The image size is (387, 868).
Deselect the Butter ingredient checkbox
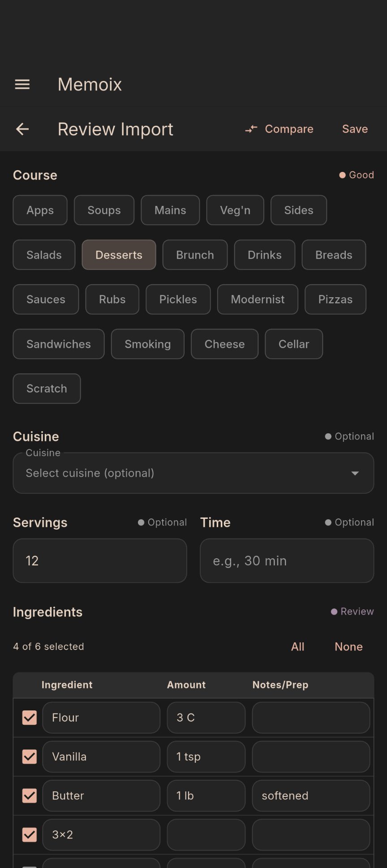(30, 795)
